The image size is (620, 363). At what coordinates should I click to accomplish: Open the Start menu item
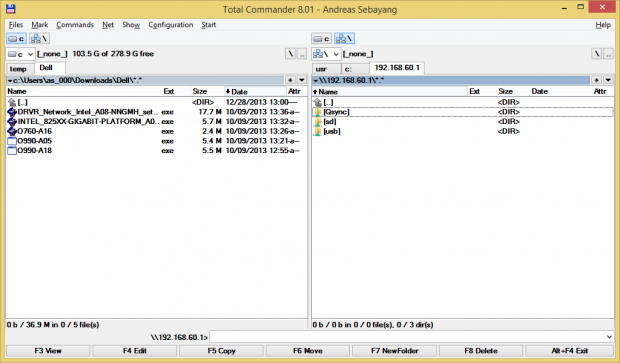(208, 25)
